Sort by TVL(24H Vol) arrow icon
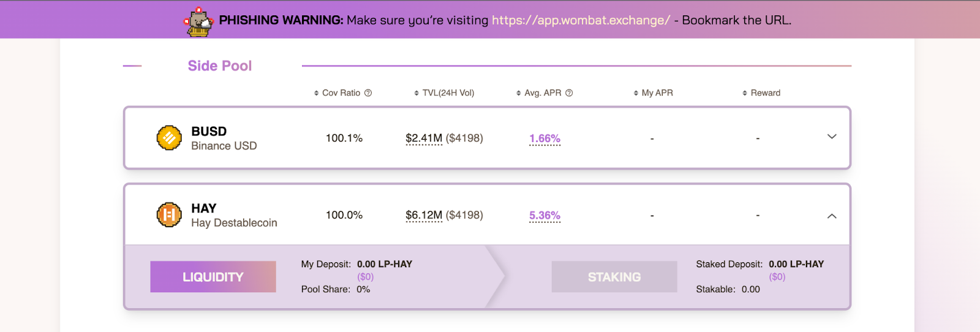The height and width of the screenshot is (332, 980). point(417,93)
